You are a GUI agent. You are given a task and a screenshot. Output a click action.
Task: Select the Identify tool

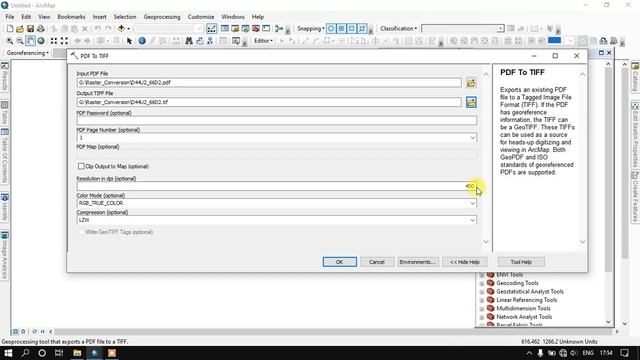tap(142, 41)
